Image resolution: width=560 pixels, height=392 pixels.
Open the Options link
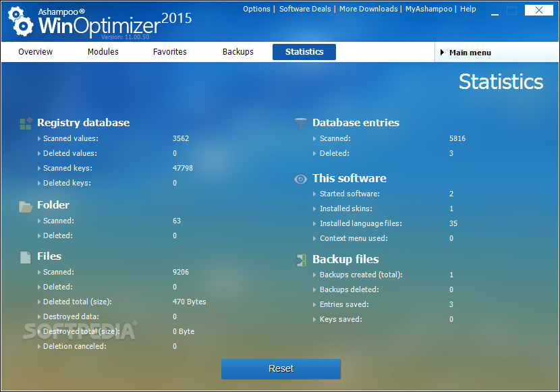click(x=256, y=9)
